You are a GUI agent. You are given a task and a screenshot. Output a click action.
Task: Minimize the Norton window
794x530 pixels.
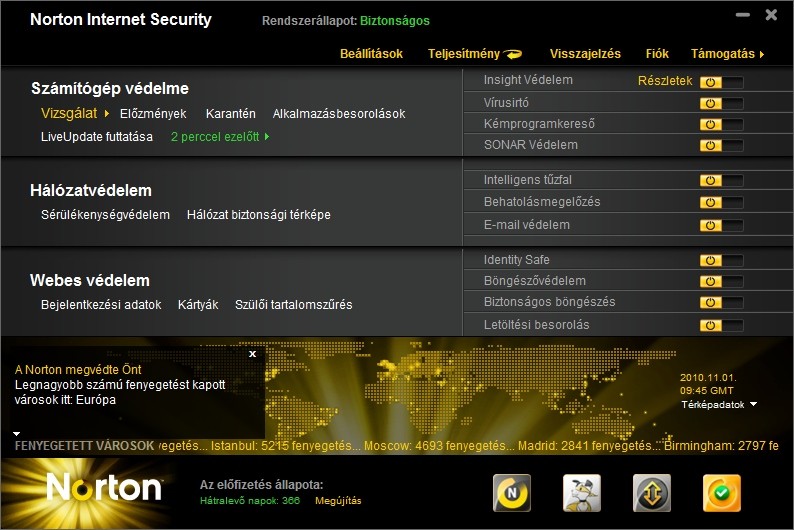742,15
